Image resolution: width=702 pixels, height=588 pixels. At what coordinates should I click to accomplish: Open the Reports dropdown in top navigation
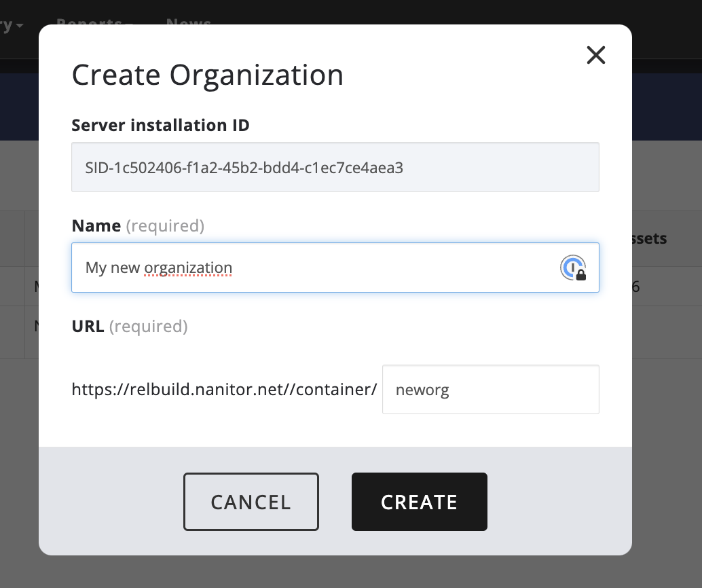pos(94,22)
